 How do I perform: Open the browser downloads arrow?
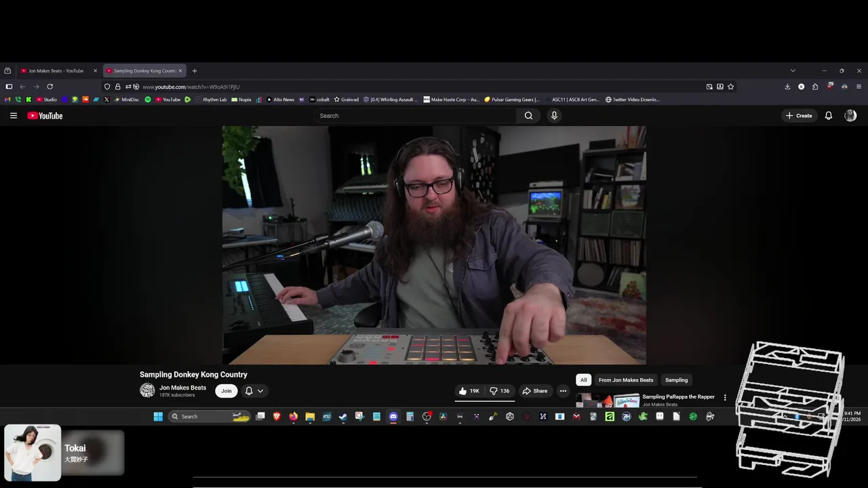[x=787, y=87]
